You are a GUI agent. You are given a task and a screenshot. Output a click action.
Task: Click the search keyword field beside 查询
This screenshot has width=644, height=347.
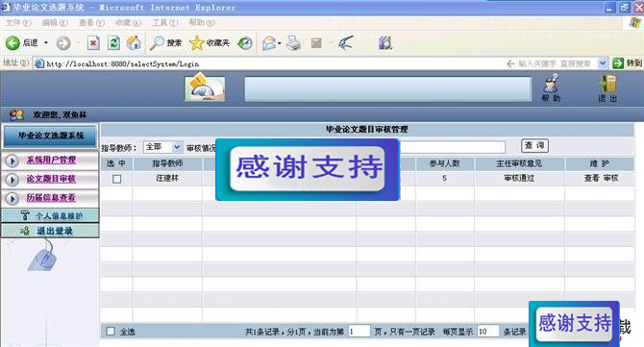(x=453, y=147)
